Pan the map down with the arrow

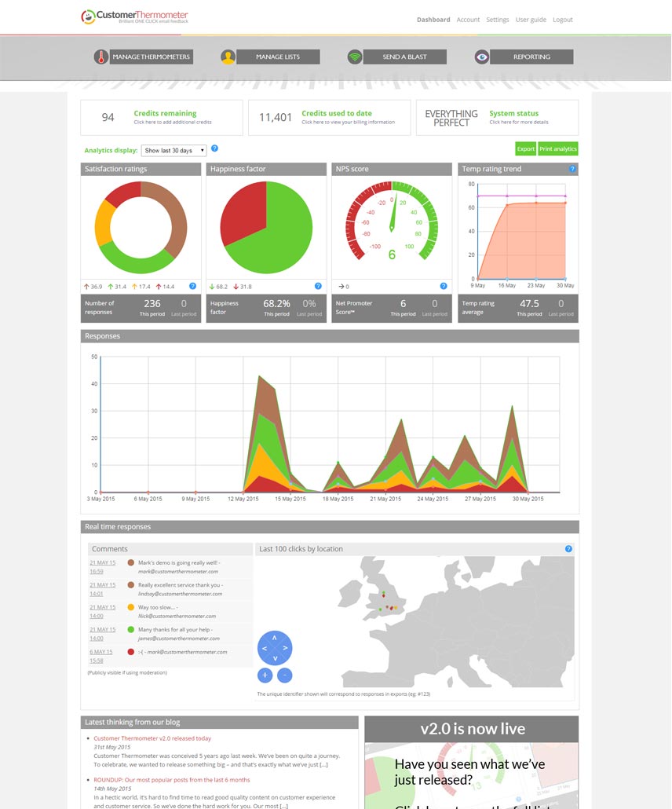coord(275,658)
